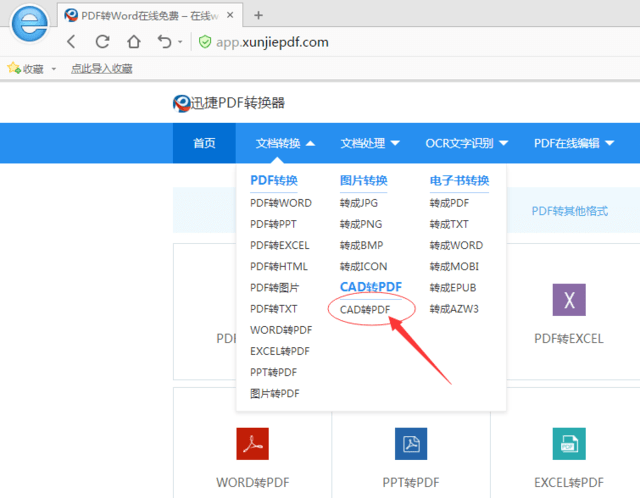Select PPT转PDF in dropdown menu
This screenshot has width=640, height=498.
coord(273,373)
